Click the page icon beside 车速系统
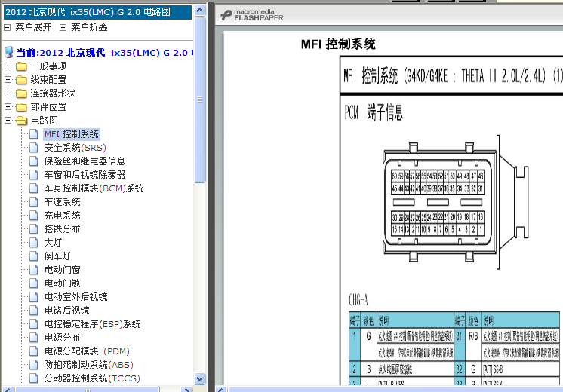This screenshot has width=563, height=392. [34, 202]
